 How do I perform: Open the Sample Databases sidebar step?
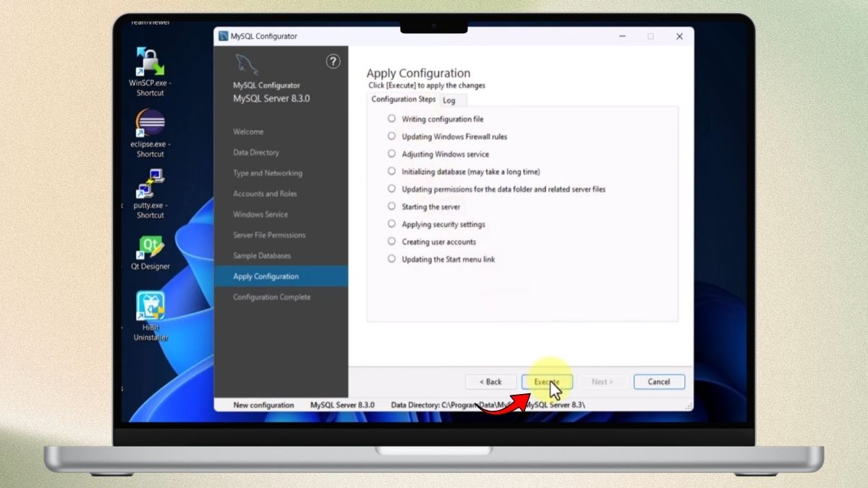coord(262,256)
